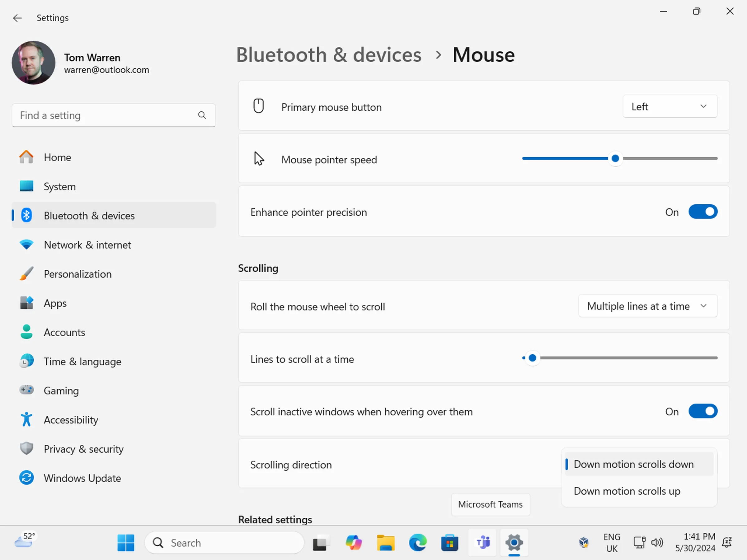Click the Gaming settings icon
This screenshot has width=747, height=560.
[26, 390]
